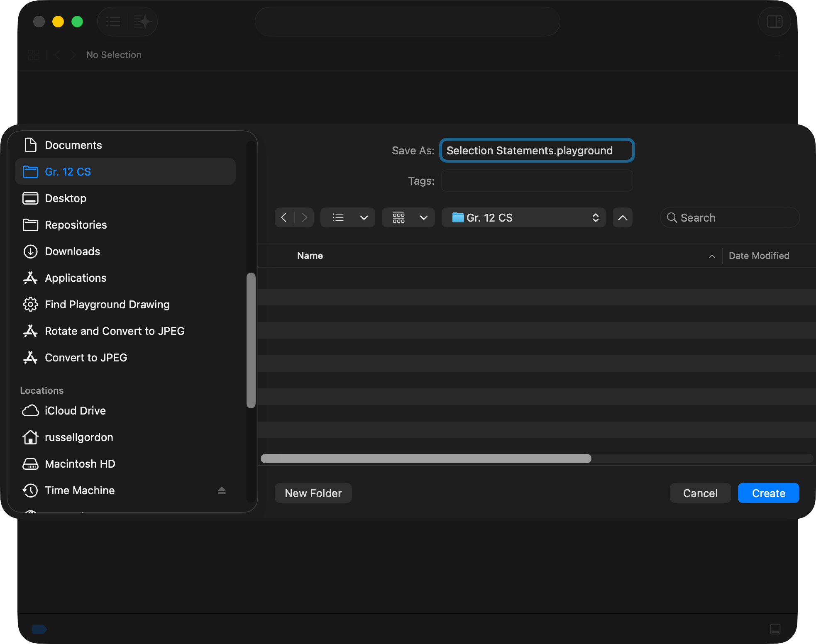This screenshot has width=816, height=644.
Task: Open the Gr. 12 CS location popup
Action: (x=523, y=217)
